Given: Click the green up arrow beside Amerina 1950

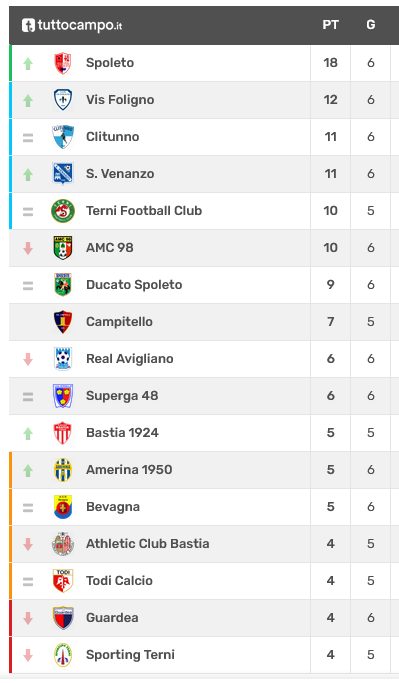Looking at the screenshot, I should 28,470.
